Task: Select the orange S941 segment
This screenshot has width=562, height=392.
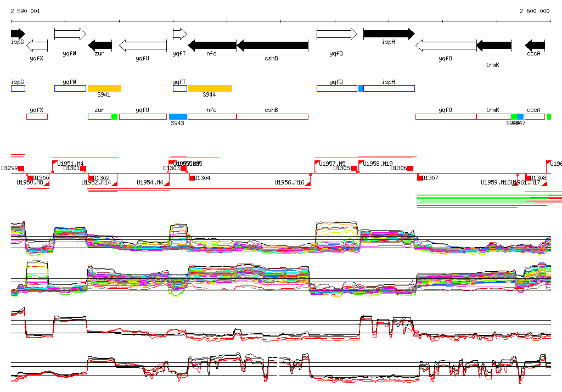Action: 105,88
